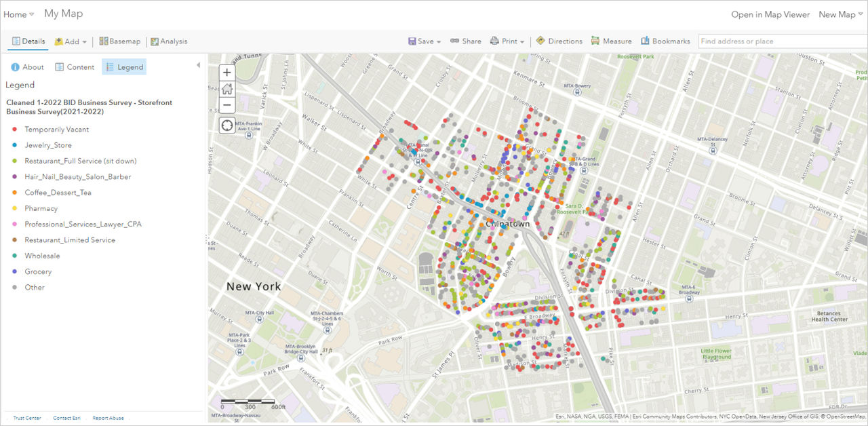The height and width of the screenshot is (426, 868).
Task: Click the Little Flower Playground label
Action: pos(716,353)
